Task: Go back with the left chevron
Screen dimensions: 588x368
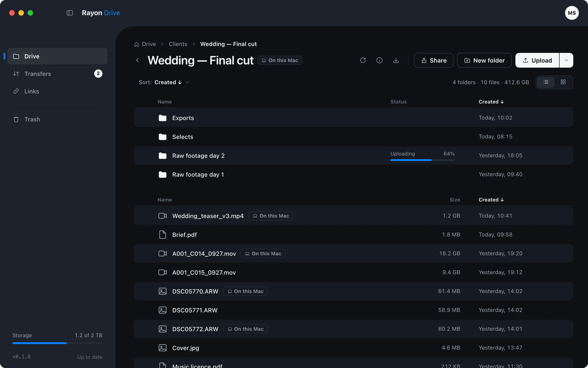Action: click(x=138, y=60)
